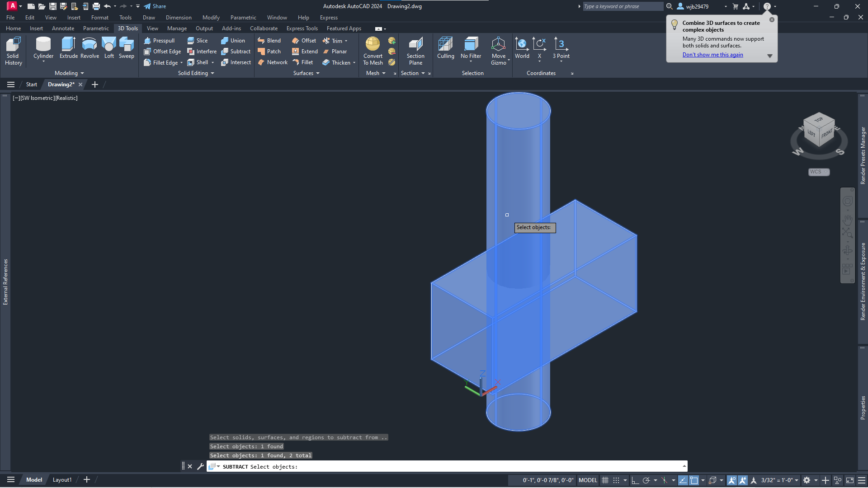Image resolution: width=868 pixels, height=488 pixels.
Task: Switch to the Layout1 tab
Action: point(62,479)
